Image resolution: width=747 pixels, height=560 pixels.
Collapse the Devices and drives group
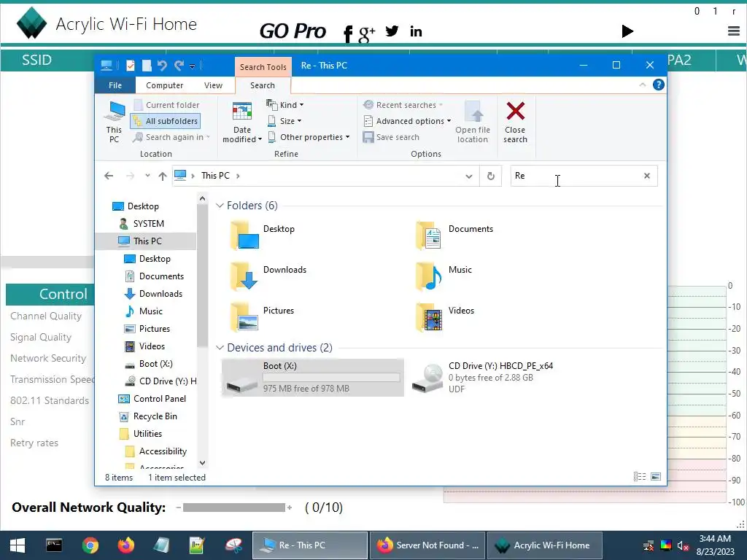(x=220, y=348)
